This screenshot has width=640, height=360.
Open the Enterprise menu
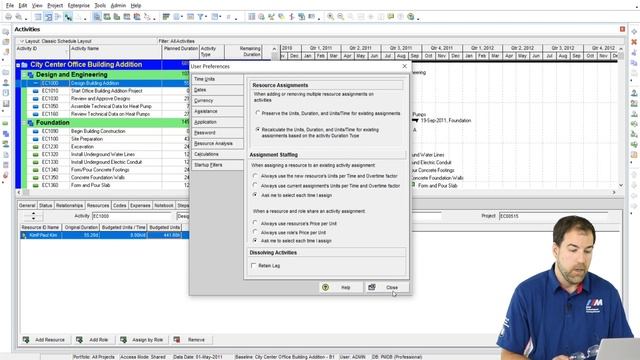(78, 5)
